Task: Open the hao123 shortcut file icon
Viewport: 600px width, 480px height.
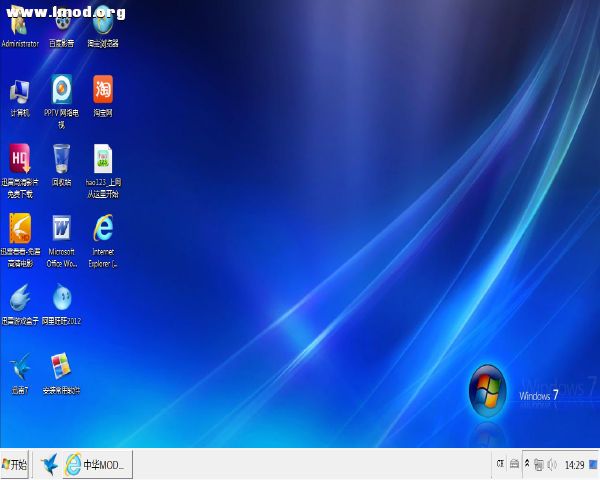Action: tap(103, 160)
